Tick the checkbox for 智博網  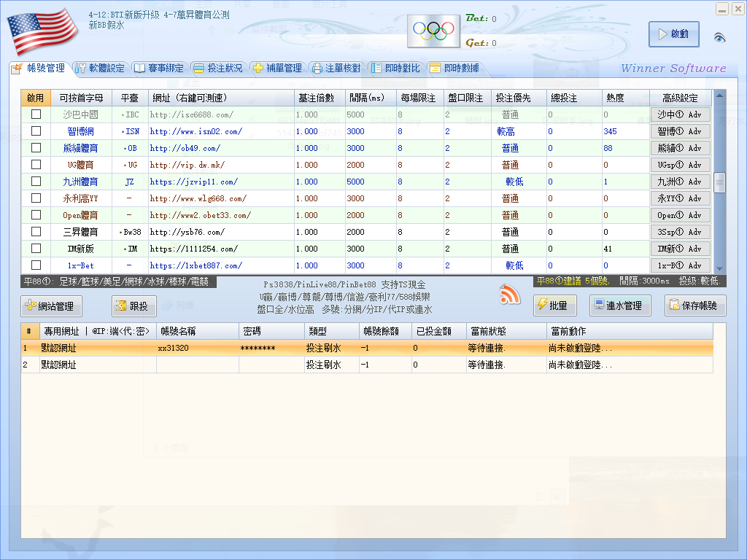pyautogui.click(x=36, y=131)
